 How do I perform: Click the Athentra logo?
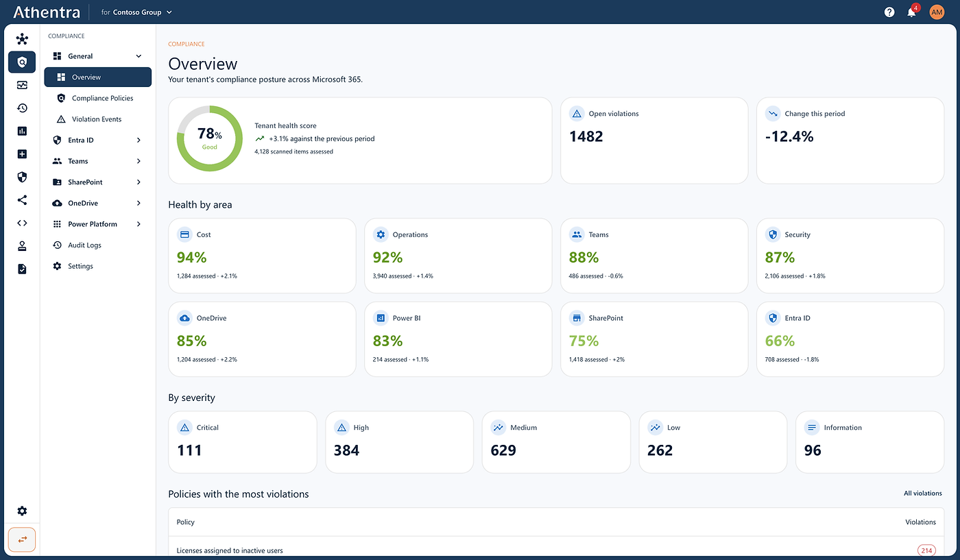point(47,12)
